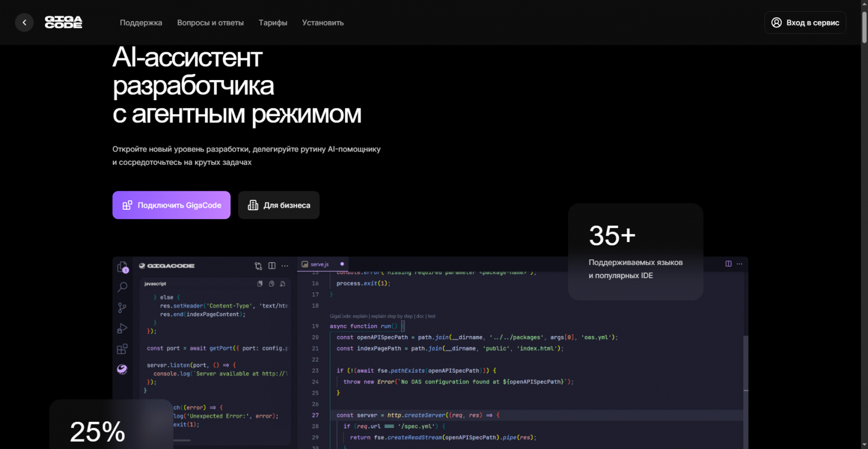Open the editor overflow menu at top right
The width and height of the screenshot is (868, 449).
coord(739,264)
